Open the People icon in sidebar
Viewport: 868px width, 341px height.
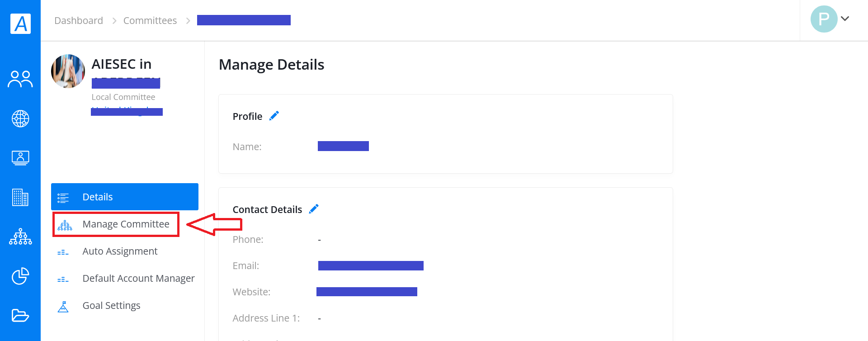[20, 79]
